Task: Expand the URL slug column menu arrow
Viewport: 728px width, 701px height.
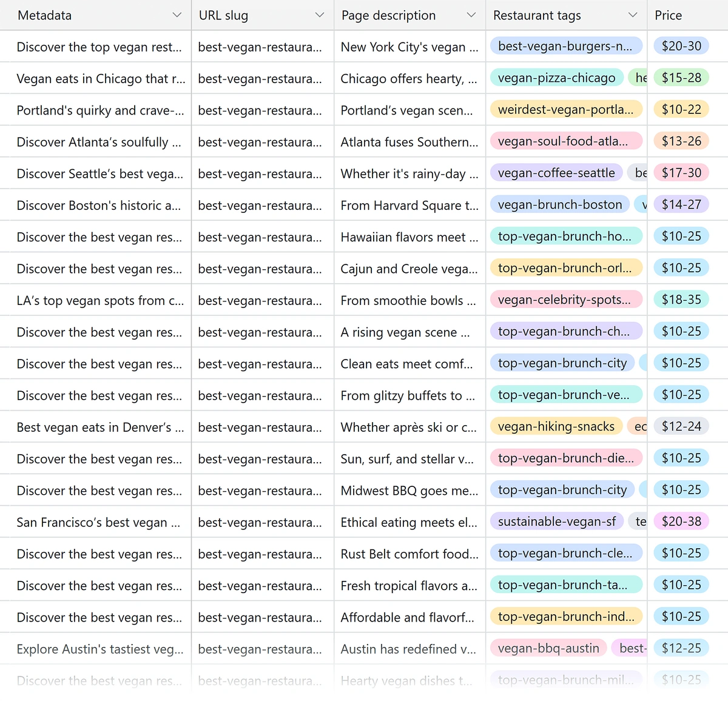Action: (x=320, y=15)
